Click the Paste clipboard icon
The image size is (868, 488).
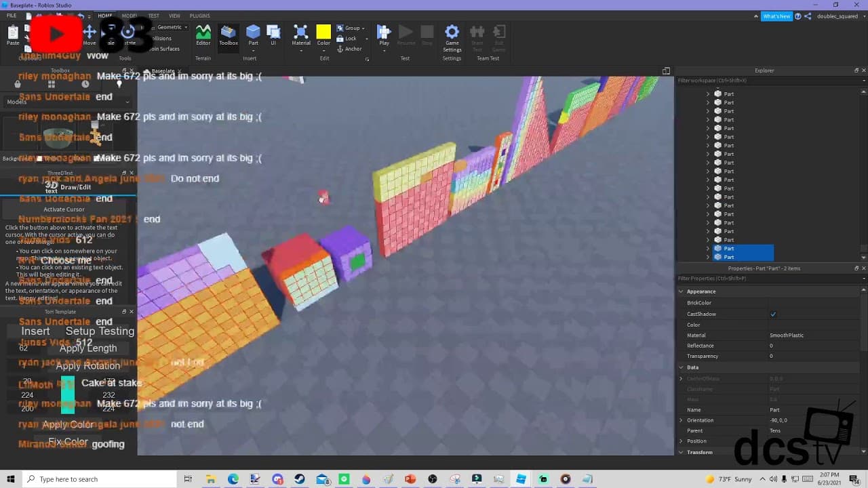click(13, 33)
